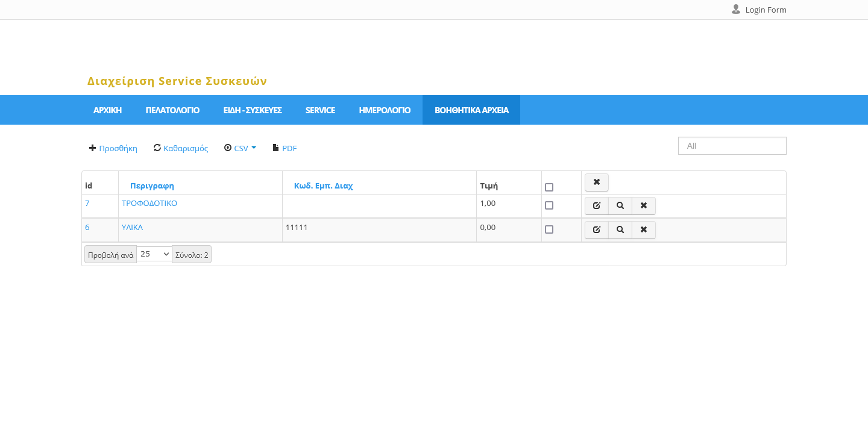This screenshot has width=868, height=433.
Task: Go to the ΠΕΛΑΤΟΛΟΓΙΟ menu item
Action: 172,110
